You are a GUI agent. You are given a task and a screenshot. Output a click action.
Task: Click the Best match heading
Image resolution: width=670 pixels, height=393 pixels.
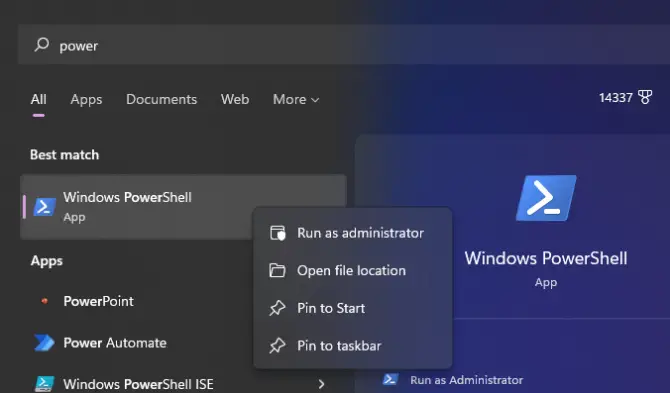coord(65,155)
